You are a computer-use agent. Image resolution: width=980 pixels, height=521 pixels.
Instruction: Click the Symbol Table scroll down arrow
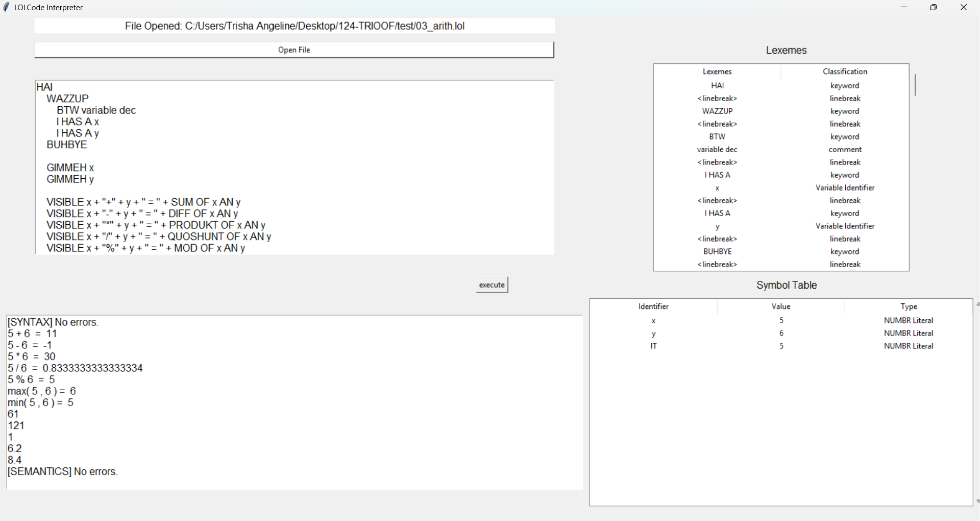[977, 502]
